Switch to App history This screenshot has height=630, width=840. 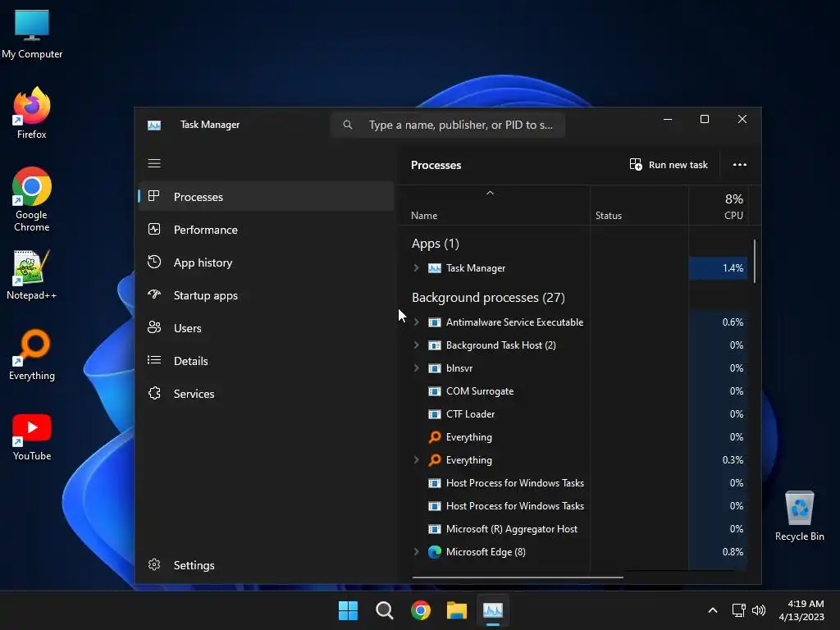tap(267, 262)
